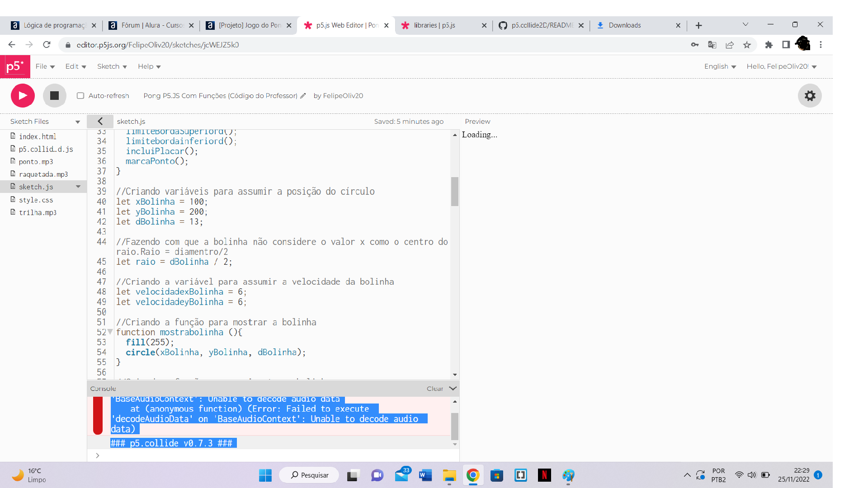Viewport: 868px width, 488px height.
Task: Click the Settings gear icon
Action: pos(810,95)
